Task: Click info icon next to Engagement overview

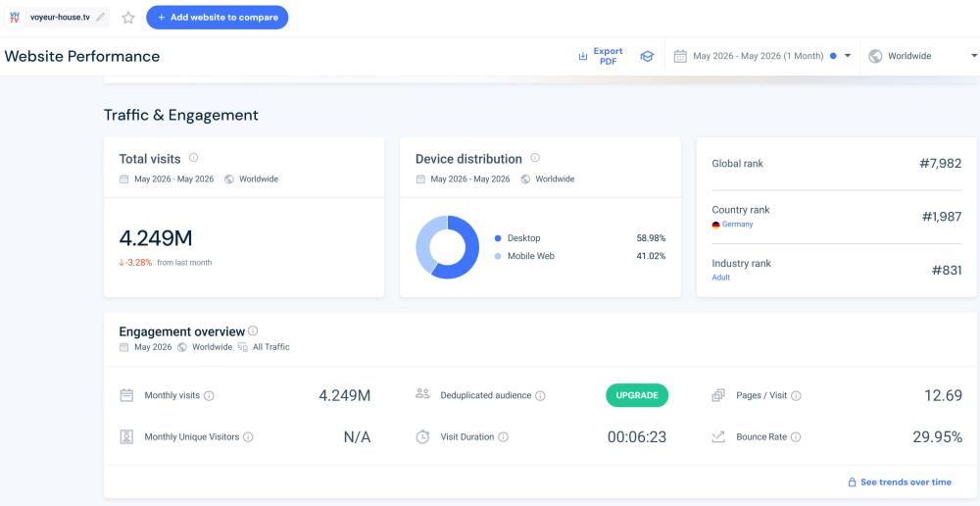Action: click(x=253, y=330)
